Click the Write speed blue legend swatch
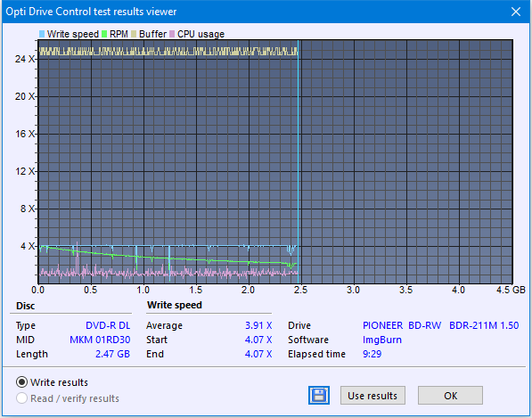 coord(42,34)
